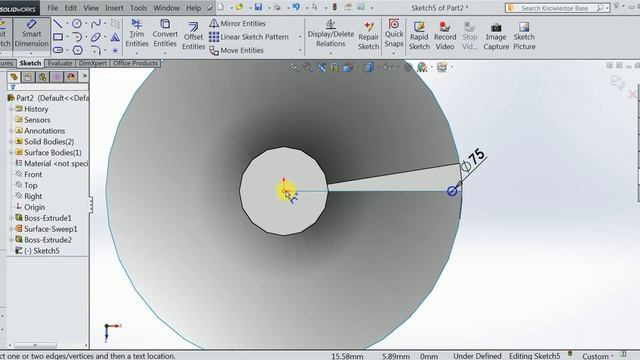Select the Circle sketch tool
Viewport: 640px width, 360px height.
77,24
